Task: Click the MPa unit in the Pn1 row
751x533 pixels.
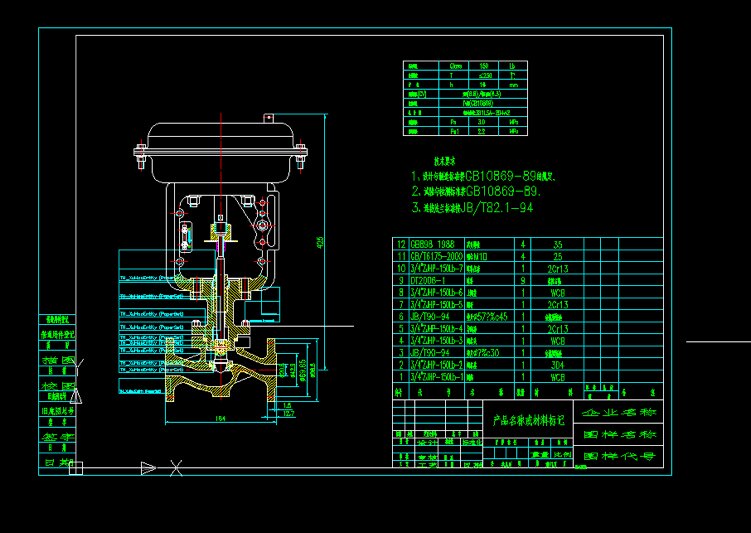Action: (513, 131)
